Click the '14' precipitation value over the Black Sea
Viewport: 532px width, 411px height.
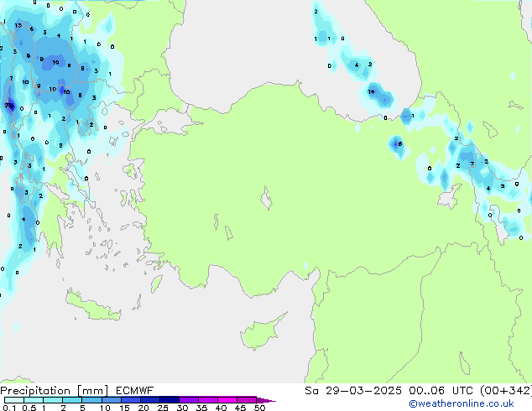click(x=371, y=91)
